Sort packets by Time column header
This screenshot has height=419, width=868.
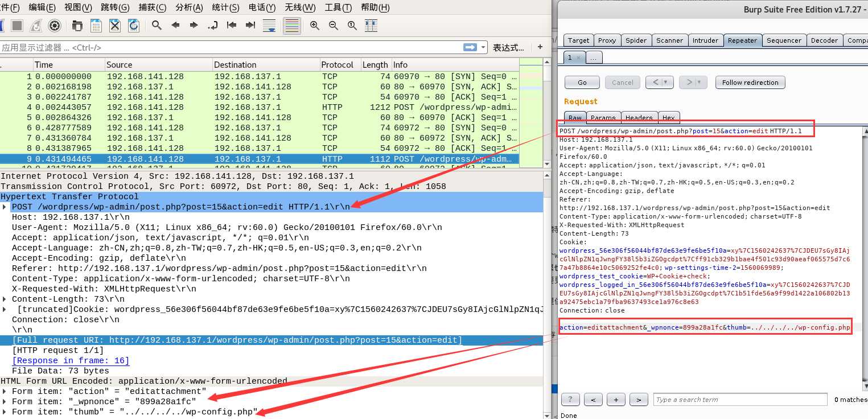(68, 65)
